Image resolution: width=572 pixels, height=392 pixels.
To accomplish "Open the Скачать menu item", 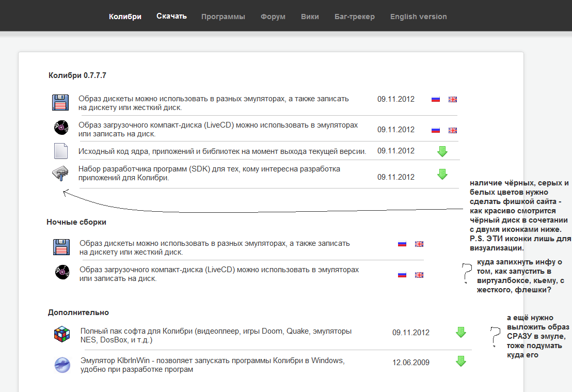I will 171,16.
